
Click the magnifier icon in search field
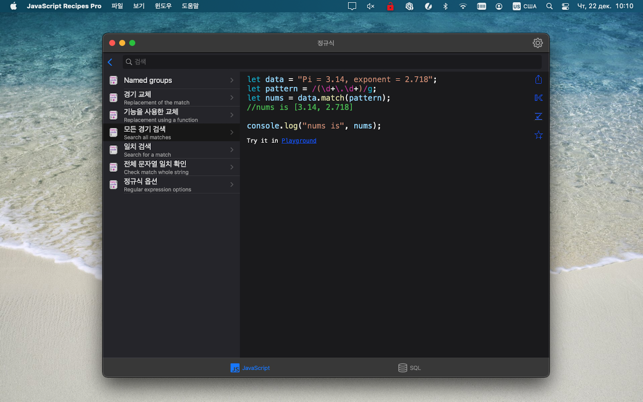click(x=129, y=62)
